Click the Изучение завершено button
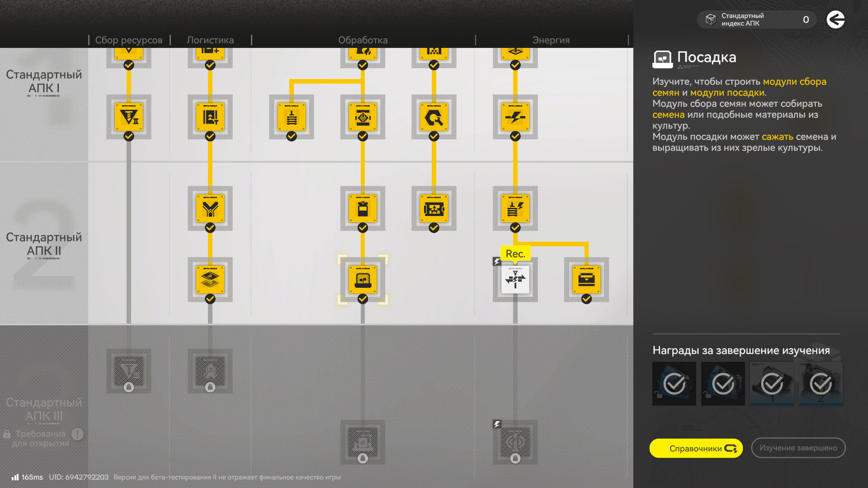Viewport: 868px width, 488px height. coord(798,448)
